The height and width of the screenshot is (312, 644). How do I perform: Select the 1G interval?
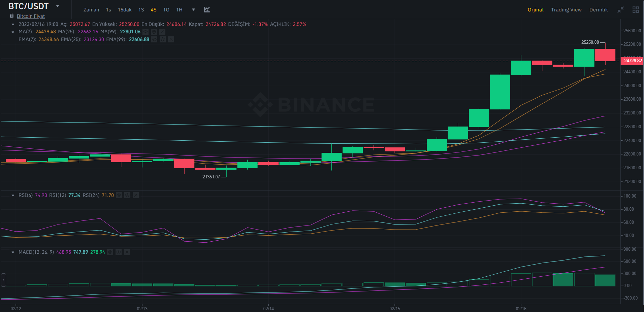tap(166, 10)
